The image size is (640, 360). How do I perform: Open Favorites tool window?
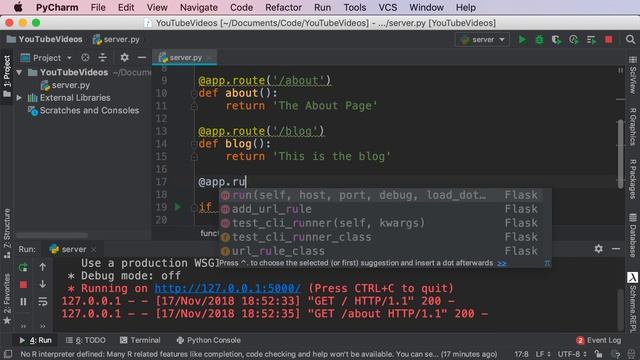point(7,299)
